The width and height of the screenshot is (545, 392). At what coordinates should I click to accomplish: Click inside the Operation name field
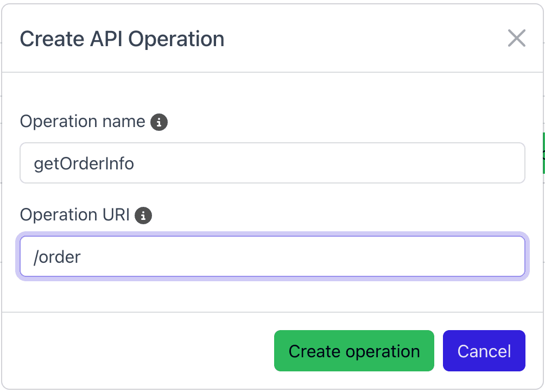click(271, 163)
